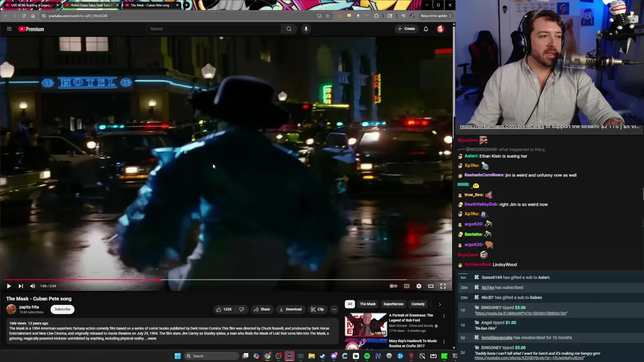The image size is (644, 362).
Task: Open the browser extensions puzzle icon
Action: point(376,16)
